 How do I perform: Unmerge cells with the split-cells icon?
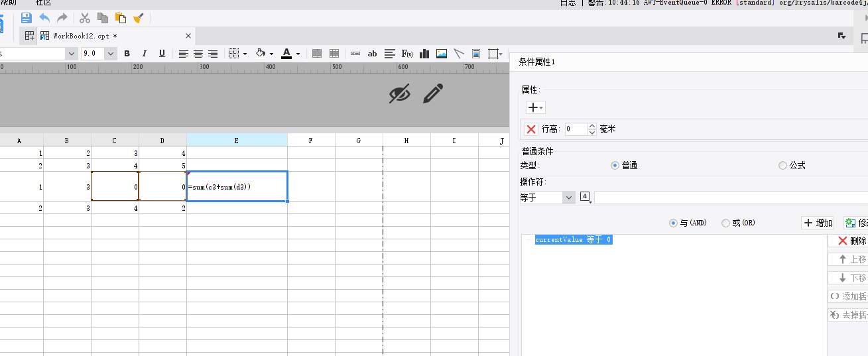334,54
